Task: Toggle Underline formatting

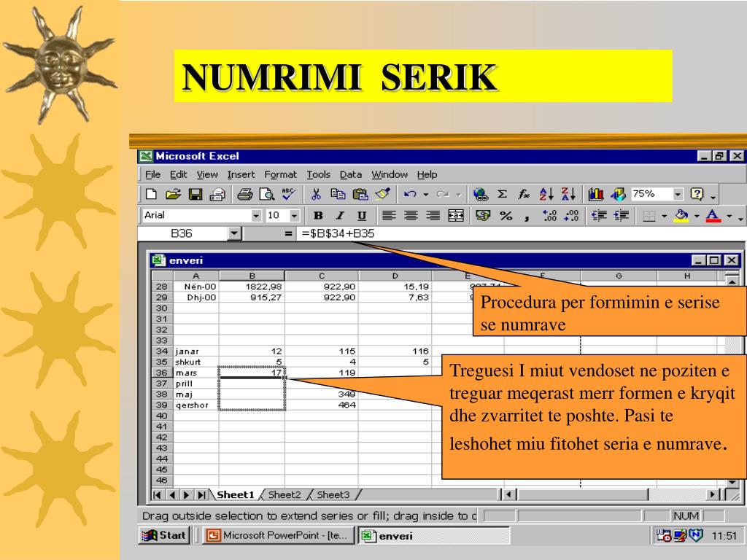Action: (362, 216)
